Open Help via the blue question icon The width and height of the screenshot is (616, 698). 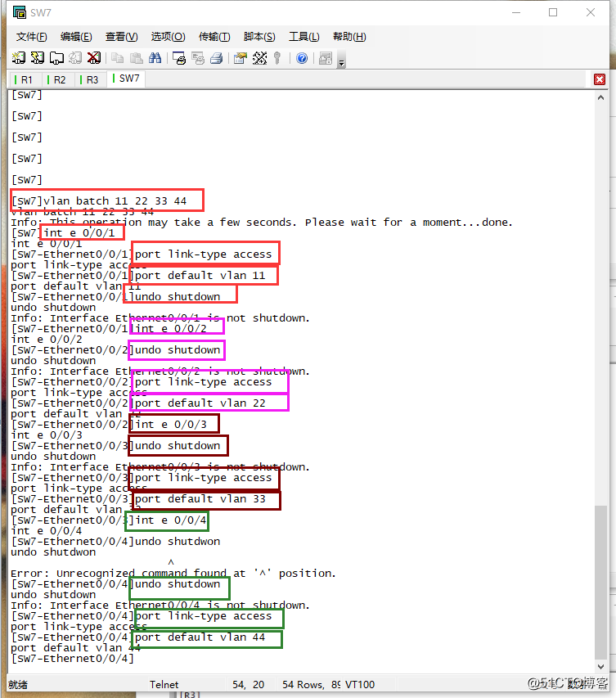pos(302,58)
